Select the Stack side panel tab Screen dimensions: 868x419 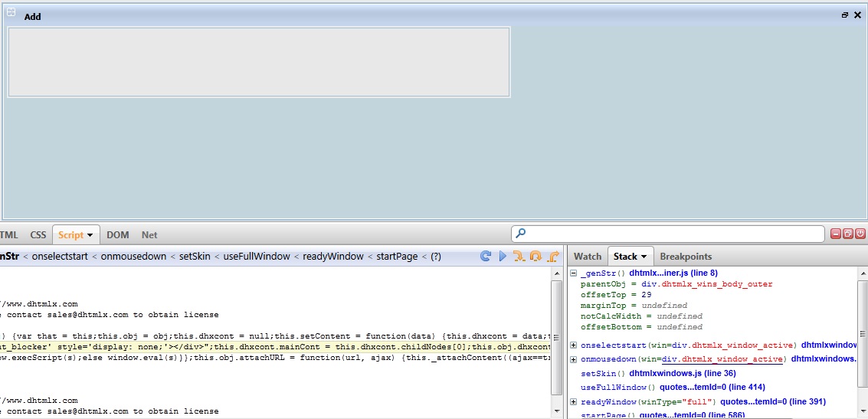pyautogui.click(x=631, y=257)
